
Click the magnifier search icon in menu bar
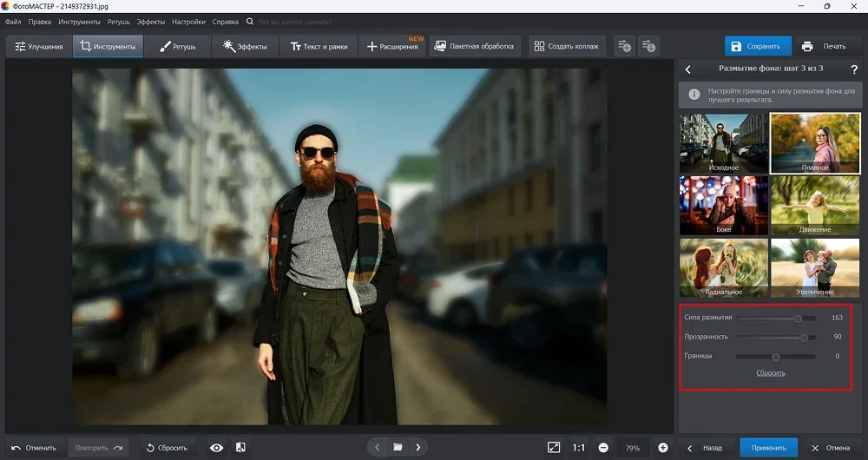tap(250, 22)
